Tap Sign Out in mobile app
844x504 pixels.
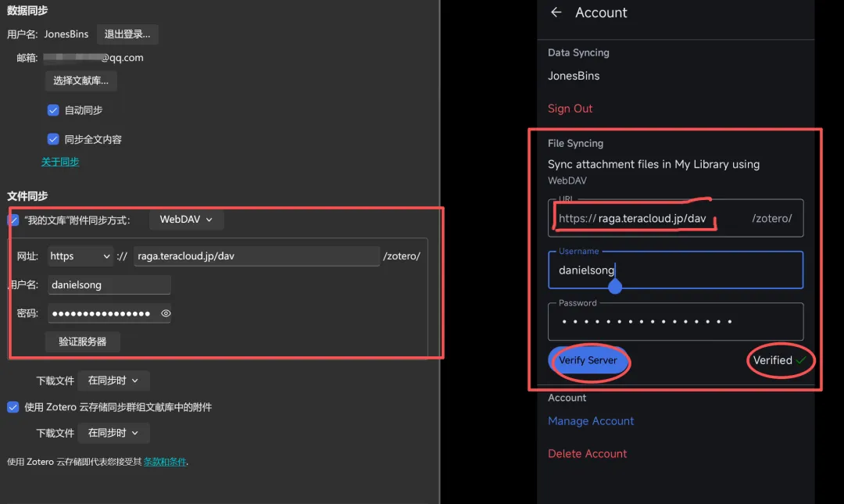coord(570,109)
